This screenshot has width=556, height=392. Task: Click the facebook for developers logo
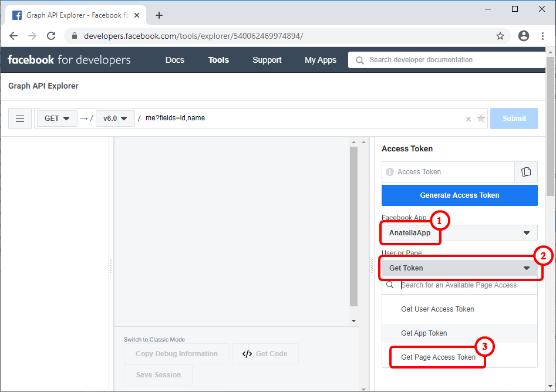(69, 60)
